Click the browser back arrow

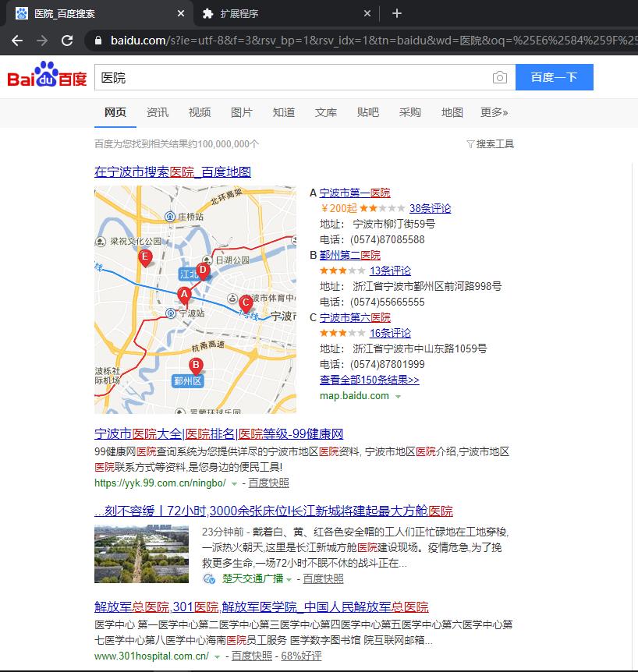coord(17,38)
